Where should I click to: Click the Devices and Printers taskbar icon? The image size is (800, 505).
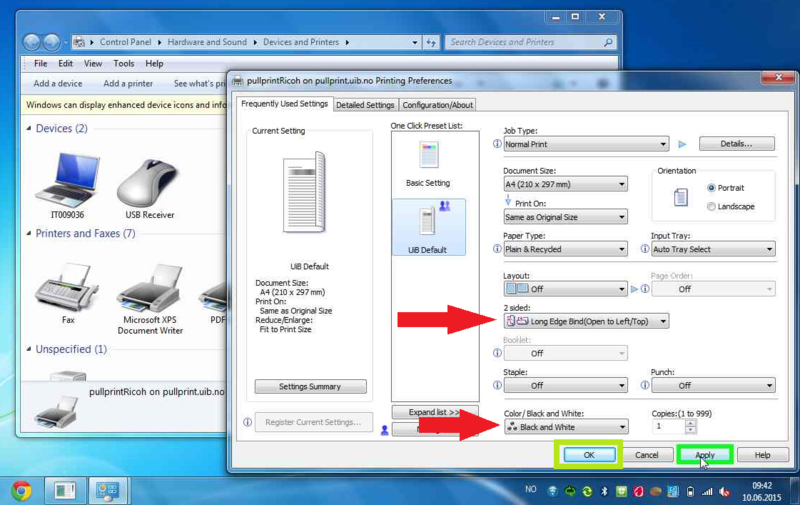pos(108,491)
